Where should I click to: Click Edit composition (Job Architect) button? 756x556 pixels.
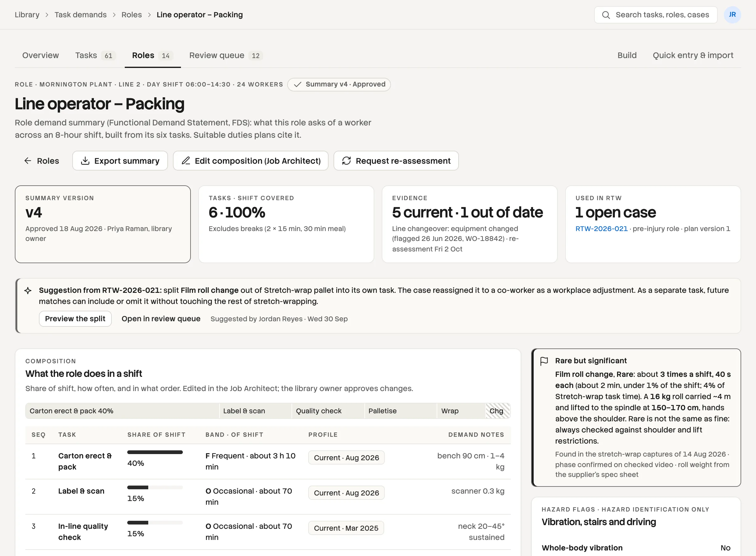(251, 161)
